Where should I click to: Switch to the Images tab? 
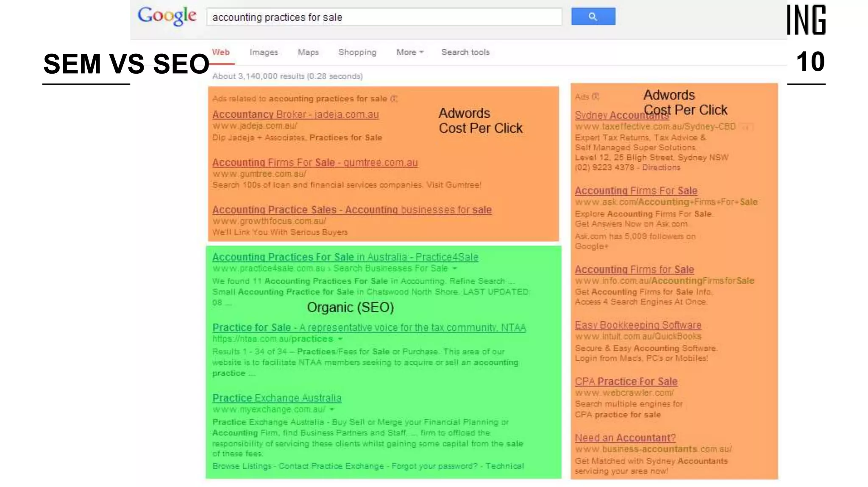[x=264, y=52]
